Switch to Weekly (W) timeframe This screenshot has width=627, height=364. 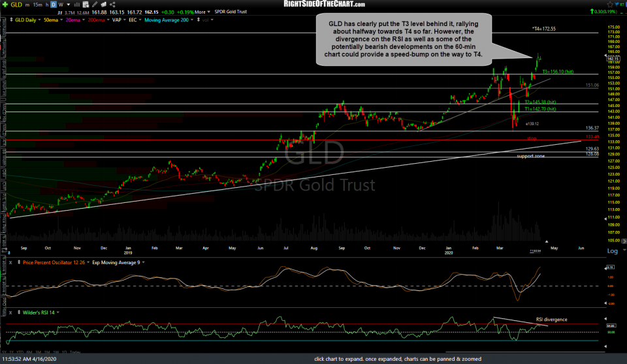(61, 5)
